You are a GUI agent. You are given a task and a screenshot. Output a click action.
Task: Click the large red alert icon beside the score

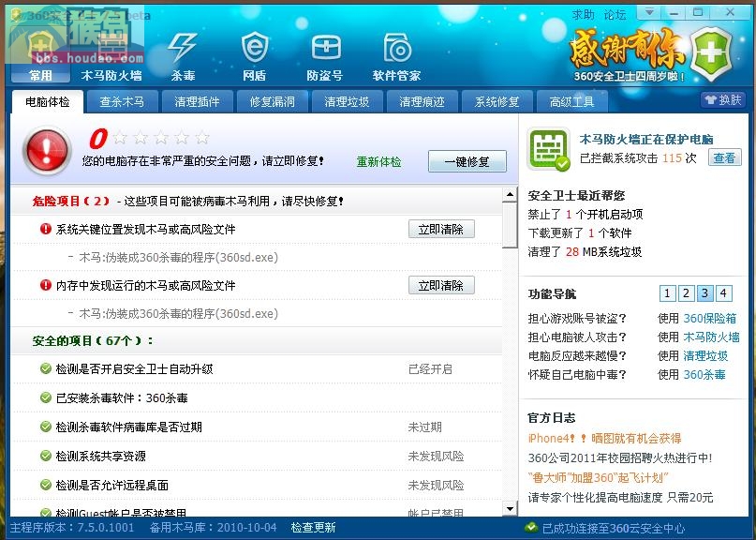[47, 150]
